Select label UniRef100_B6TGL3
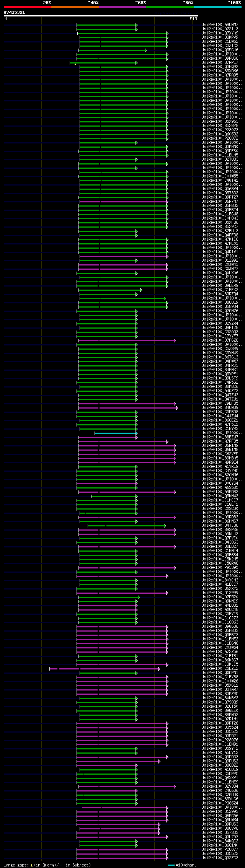Screen dimensions: 245x868 pos(220,357)
